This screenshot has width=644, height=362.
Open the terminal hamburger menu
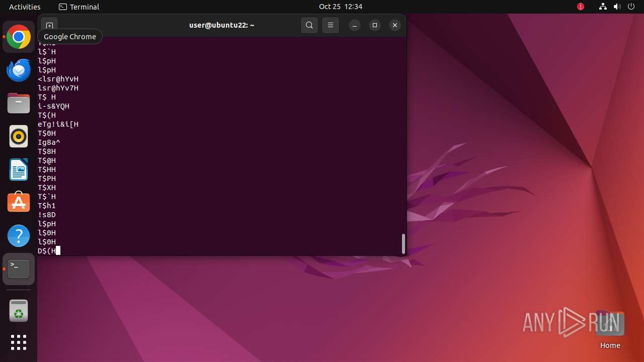[x=331, y=25]
